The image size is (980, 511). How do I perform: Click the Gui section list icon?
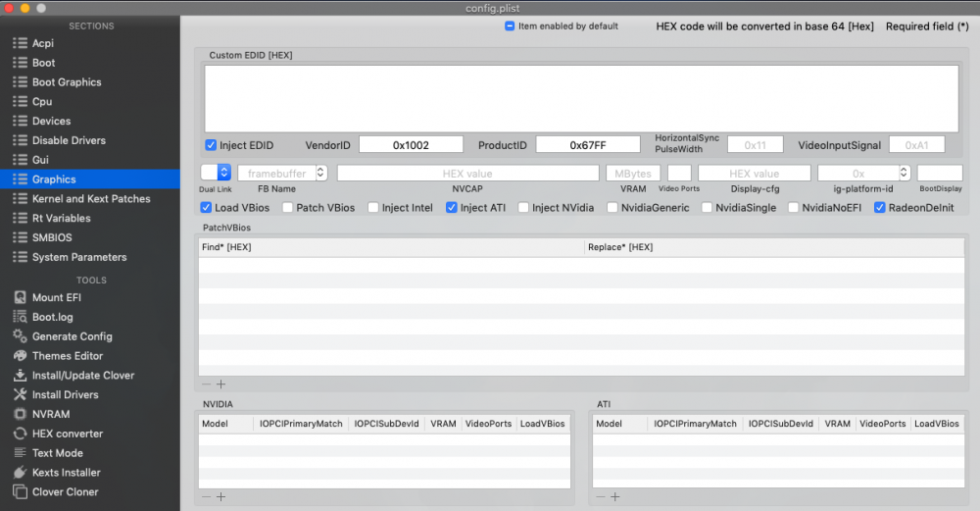[20, 160]
